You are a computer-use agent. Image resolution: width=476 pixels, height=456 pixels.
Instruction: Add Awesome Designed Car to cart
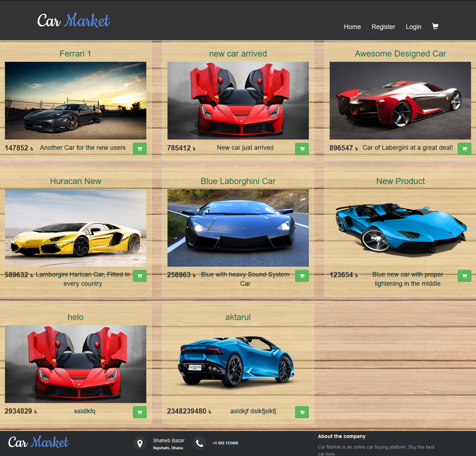point(464,149)
